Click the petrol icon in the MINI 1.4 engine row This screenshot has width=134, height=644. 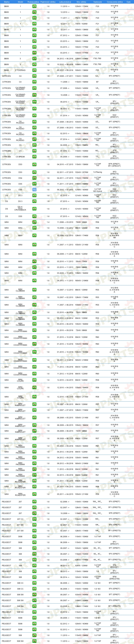[34, 222]
